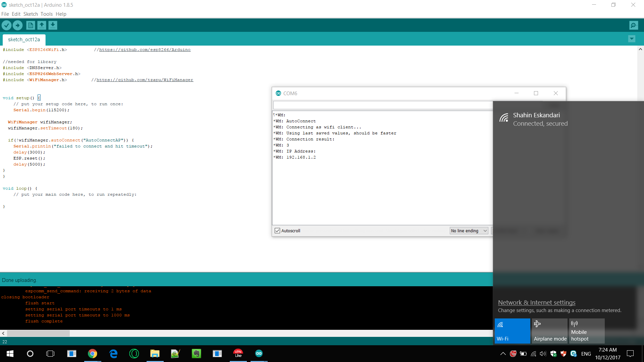Click the Save sketch down-arrow icon
Screen dimensions: 644x362
tap(53, 25)
